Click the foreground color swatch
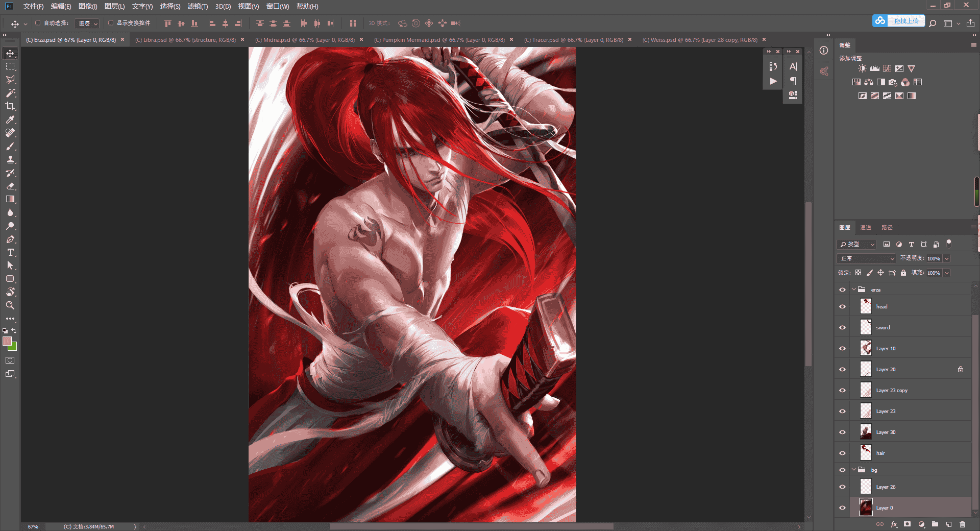The image size is (980, 531). 7,341
